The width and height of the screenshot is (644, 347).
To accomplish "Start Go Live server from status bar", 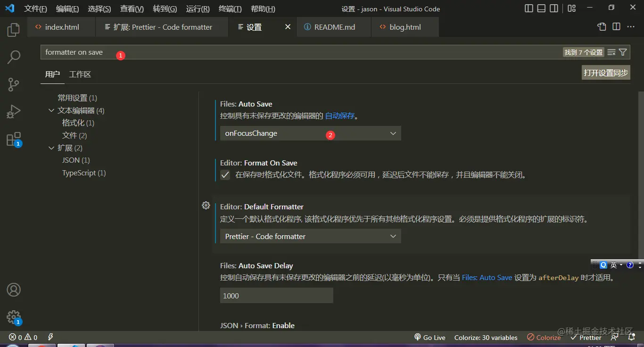I will tap(429, 337).
